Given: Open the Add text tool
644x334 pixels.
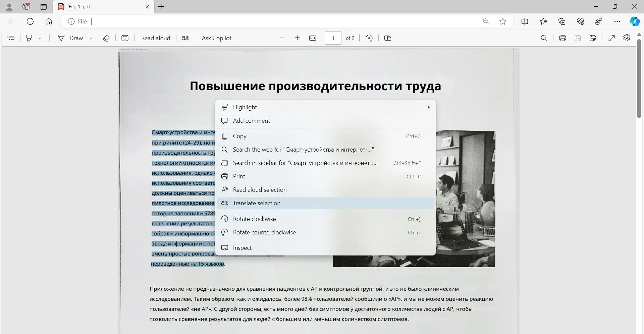Looking at the screenshot, I should [124, 38].
